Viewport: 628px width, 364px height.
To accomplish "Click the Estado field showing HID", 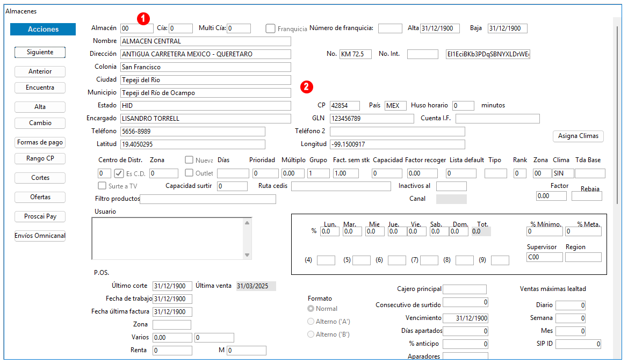I will pos(206,106).
